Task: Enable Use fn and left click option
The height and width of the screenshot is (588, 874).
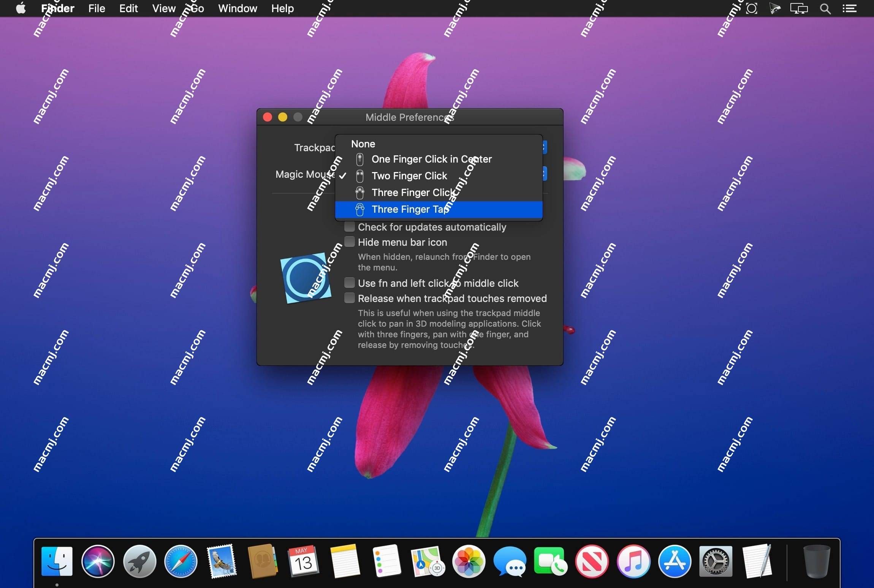Action: [x=349, y=283]
